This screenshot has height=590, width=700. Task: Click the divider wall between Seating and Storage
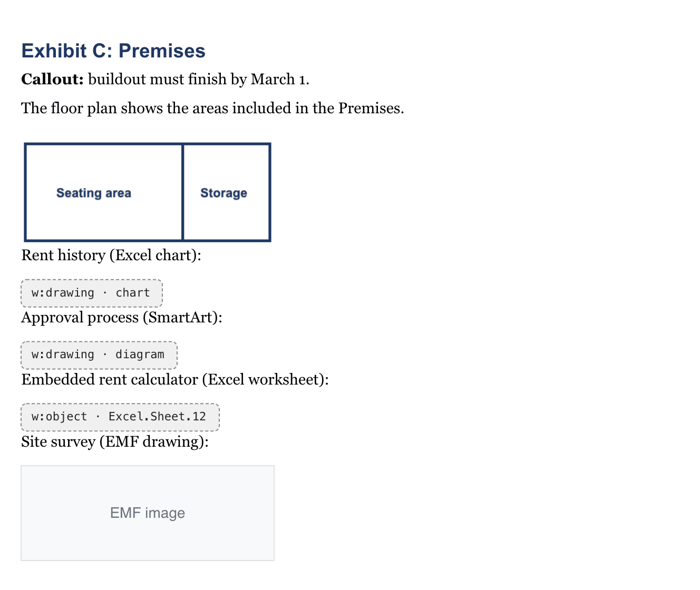(x=183, y=192)
